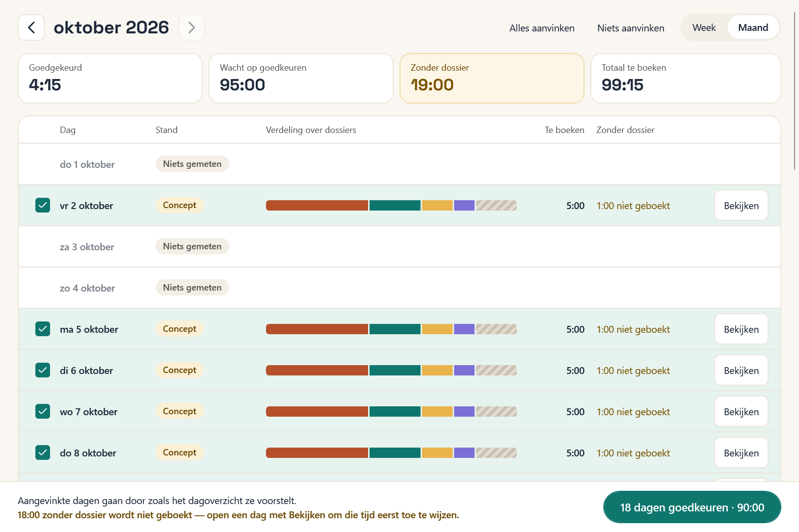Switch to the Week view tab
Viewport: 799px width, 532px height.
[704, 27]
